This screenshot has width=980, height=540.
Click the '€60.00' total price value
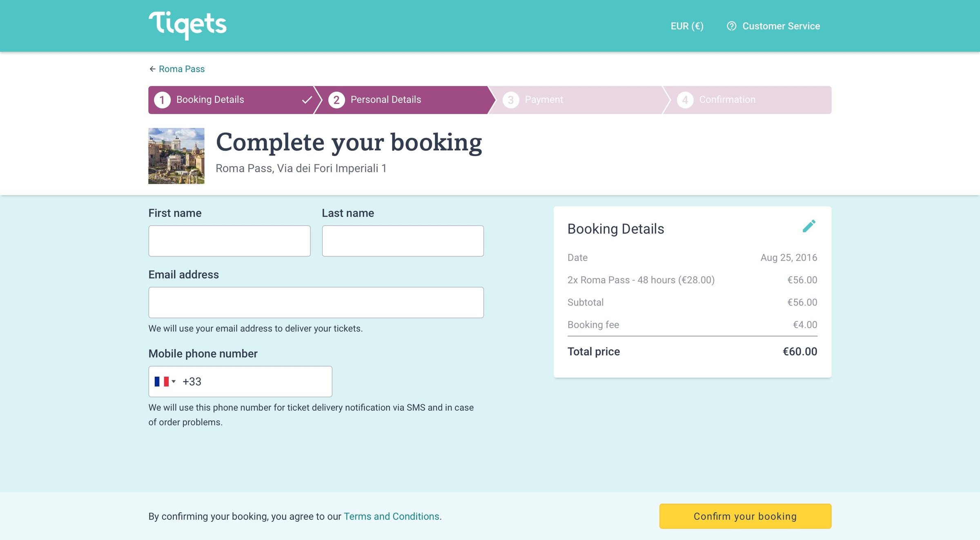coord(800,352)
